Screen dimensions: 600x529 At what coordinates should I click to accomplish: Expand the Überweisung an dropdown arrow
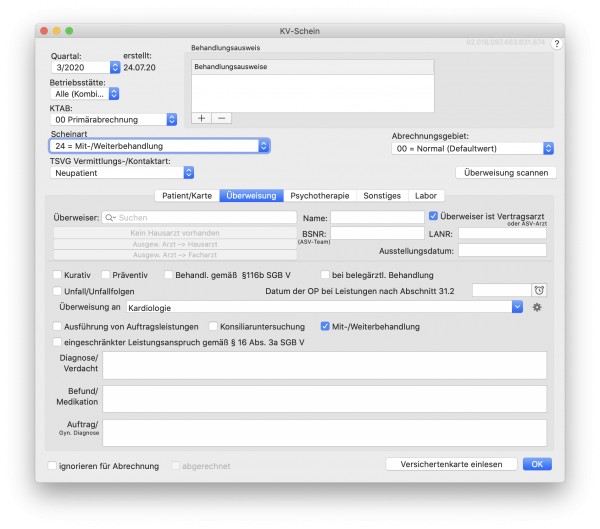[x=517, y=307]
